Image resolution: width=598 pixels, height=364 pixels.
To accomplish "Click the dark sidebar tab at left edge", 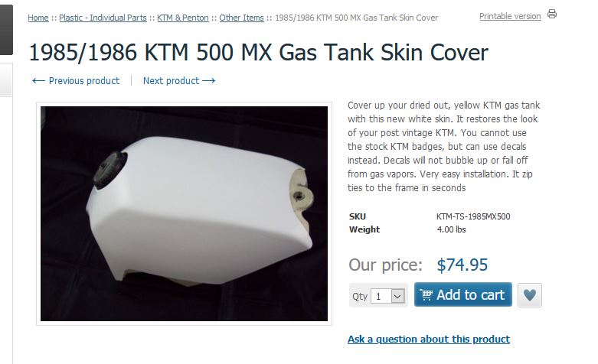I will coord(6,30).
